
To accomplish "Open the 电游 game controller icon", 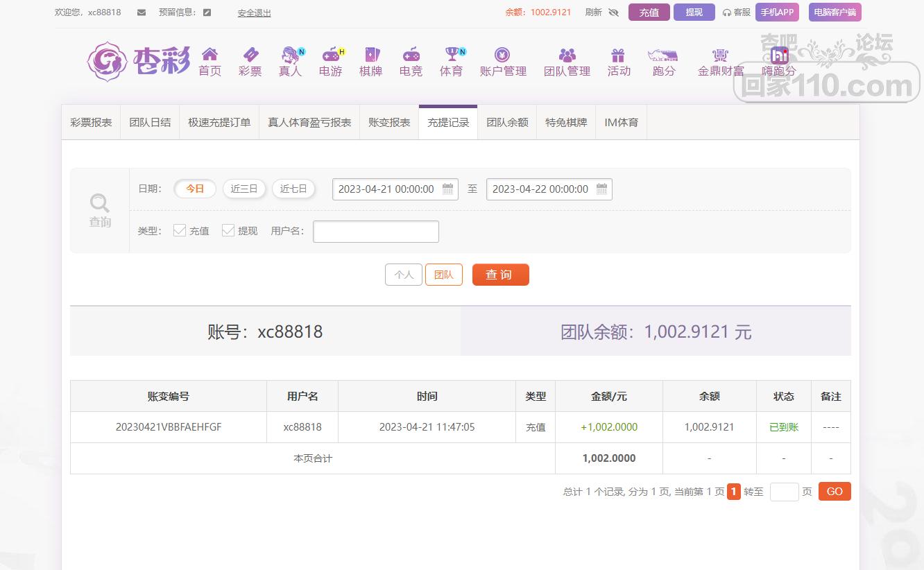I will point(331,55).
